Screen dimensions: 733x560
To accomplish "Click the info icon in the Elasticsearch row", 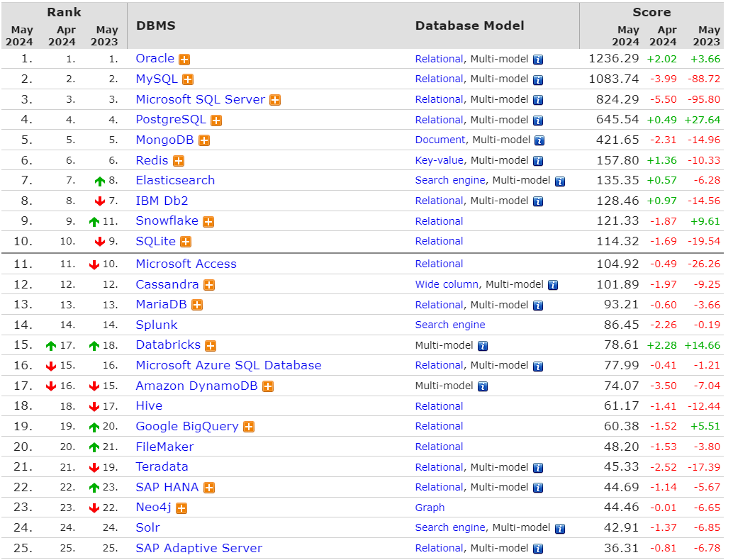I will 560,181.
